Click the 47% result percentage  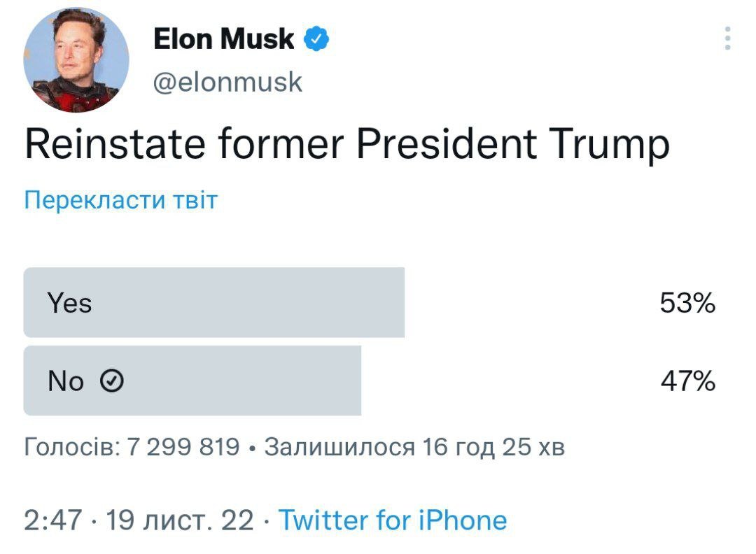[687, 381]
